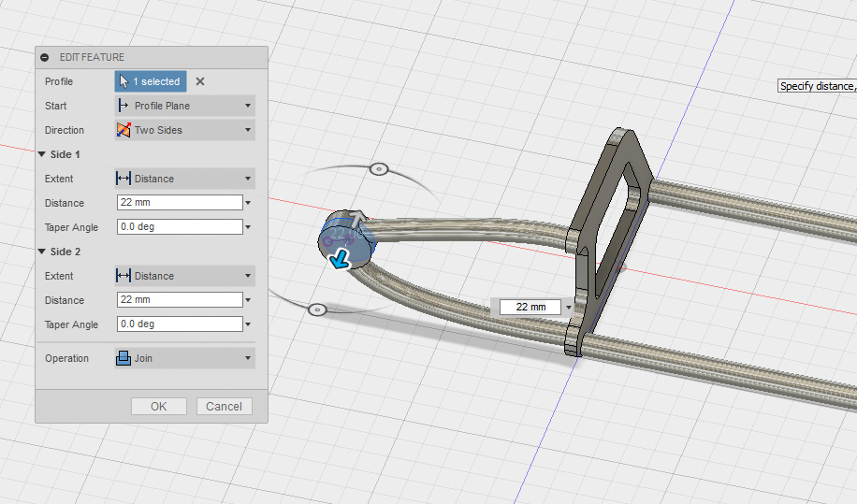Click the lower taper angle rotation handle
The height and width of the screenshot is (504, 857).
pos(317,310)
